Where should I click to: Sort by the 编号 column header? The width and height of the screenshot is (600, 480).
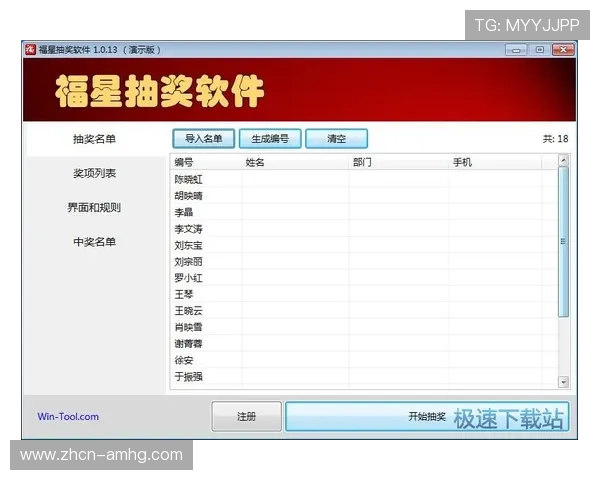pos(206,162)
